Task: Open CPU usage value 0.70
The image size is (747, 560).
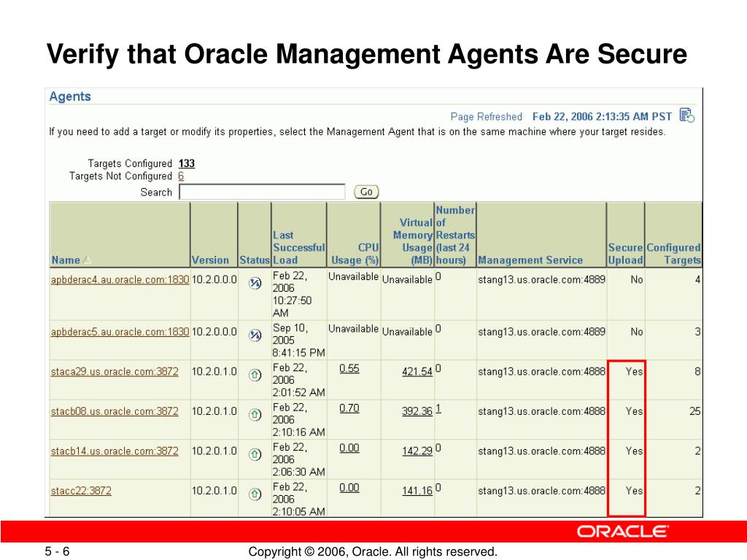Action: [349, 408]
